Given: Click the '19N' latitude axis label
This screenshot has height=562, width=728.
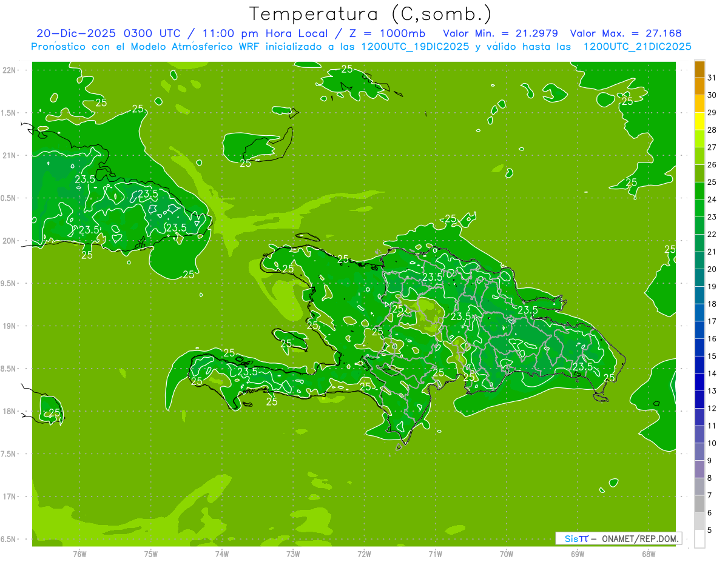Looking at the screenshot, I should (9, 326).
